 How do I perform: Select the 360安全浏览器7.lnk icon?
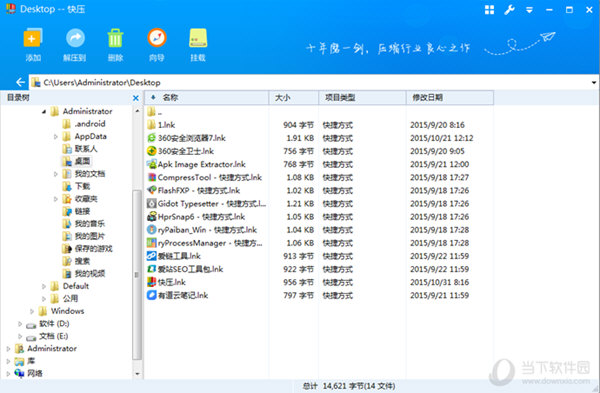click(x=152, y=138)
